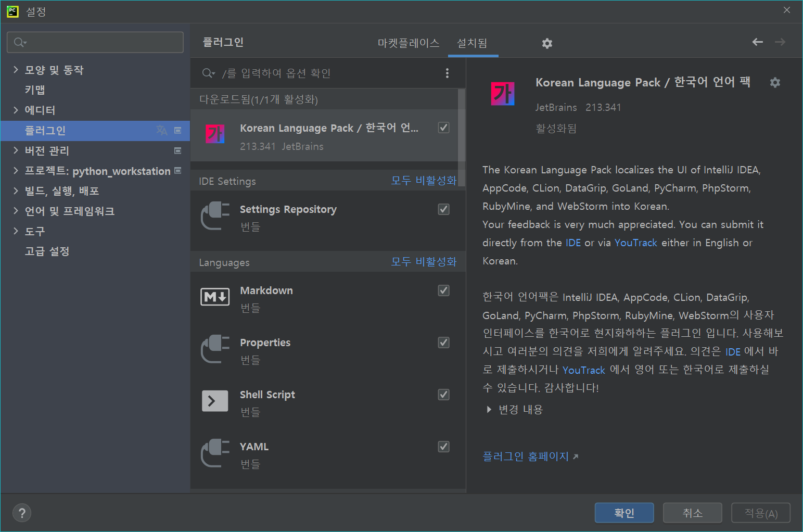Click the YAML plugin plug icon
The height and width of the screenshot is (532, 803).
click(x=215, y=453)
